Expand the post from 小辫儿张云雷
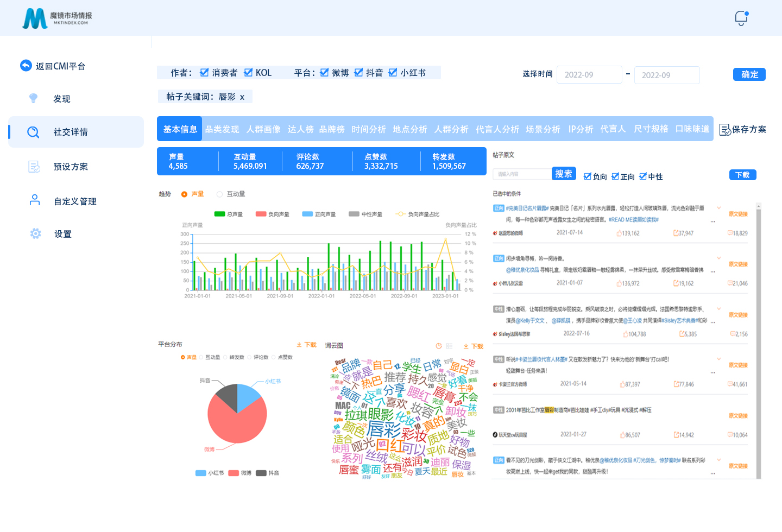 point(718,258)
